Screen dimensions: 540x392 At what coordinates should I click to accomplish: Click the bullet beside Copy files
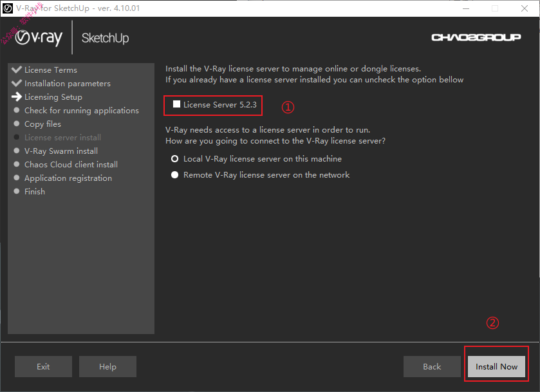pos(17,124)
